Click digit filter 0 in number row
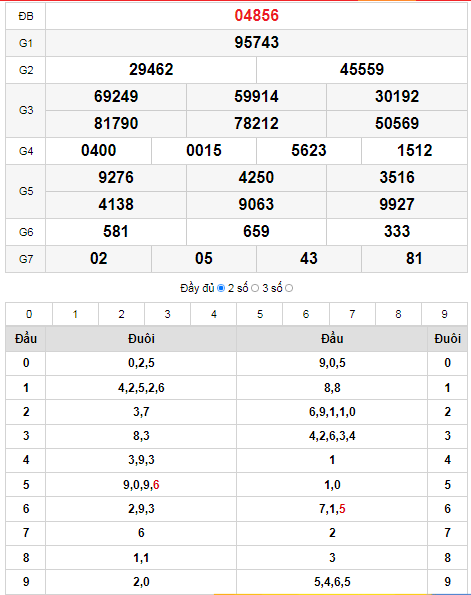Image resolution: width=471 pixels, height=595 pixels. [x=29, y=314]
